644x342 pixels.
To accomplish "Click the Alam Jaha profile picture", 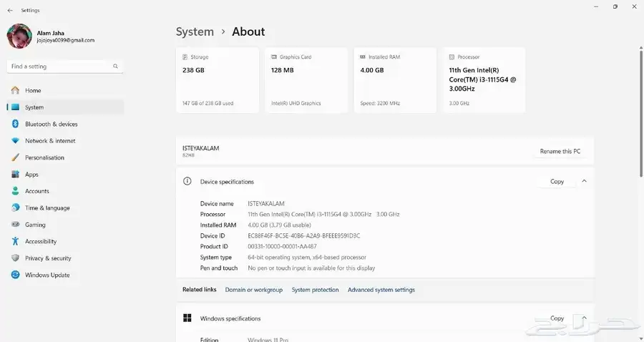I will pos(19,36).
